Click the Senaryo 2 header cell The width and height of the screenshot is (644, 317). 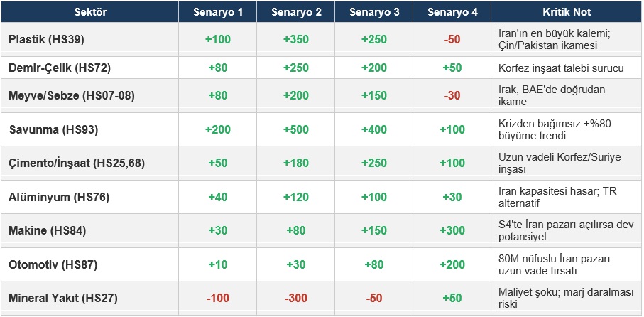click(297, 12)
